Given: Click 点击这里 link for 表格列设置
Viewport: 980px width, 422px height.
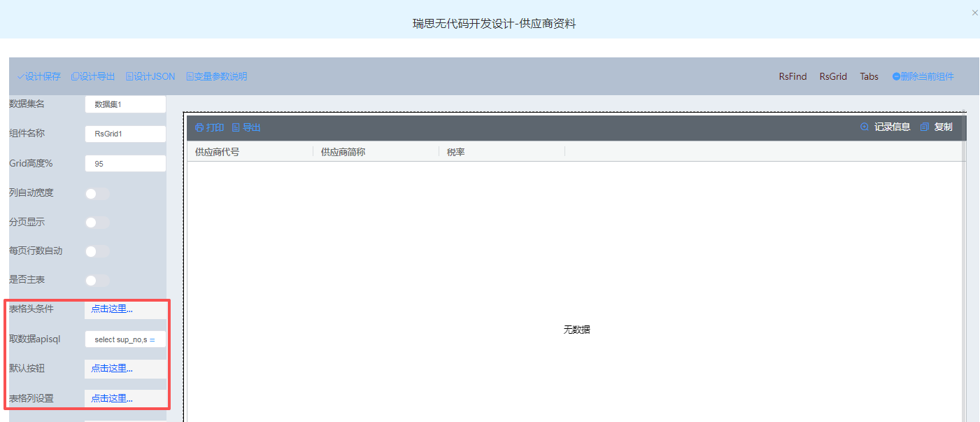Looking at the screenshot, I should (x=112, y=399).
